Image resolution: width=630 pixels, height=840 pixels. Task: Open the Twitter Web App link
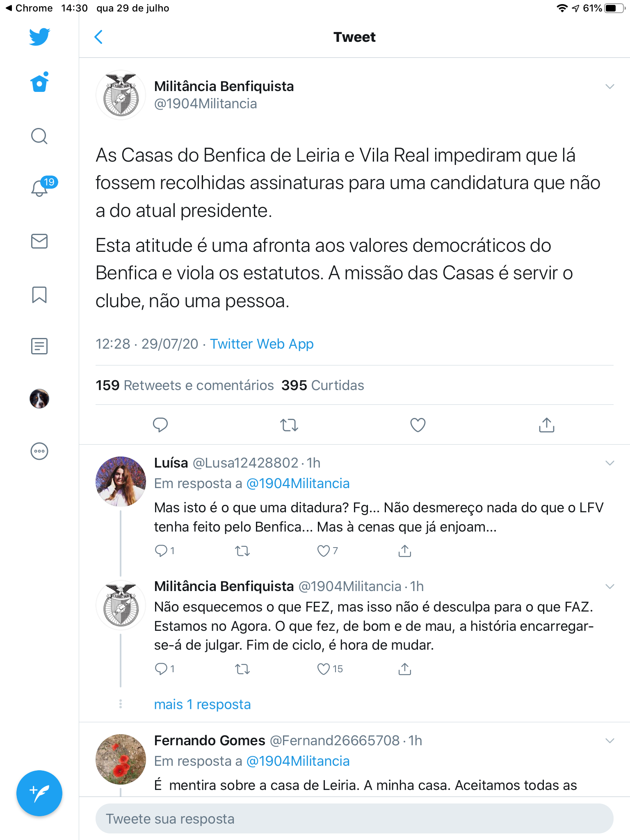[x=262, y=344]
